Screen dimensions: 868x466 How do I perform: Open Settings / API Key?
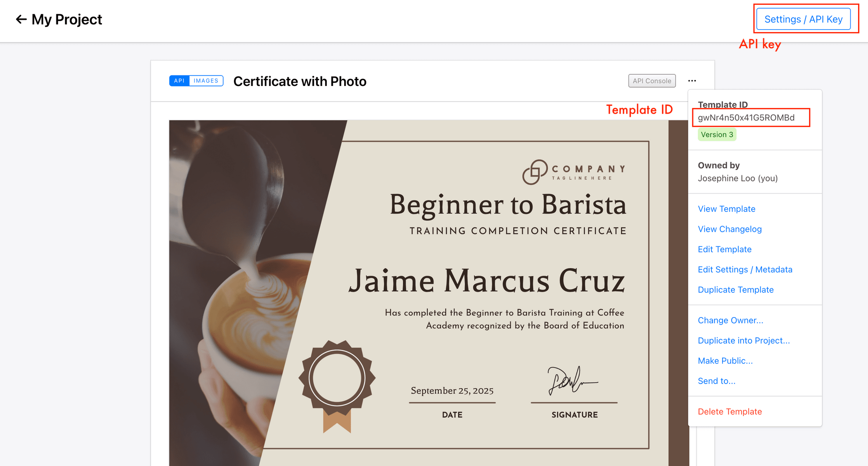coord(805,19)
